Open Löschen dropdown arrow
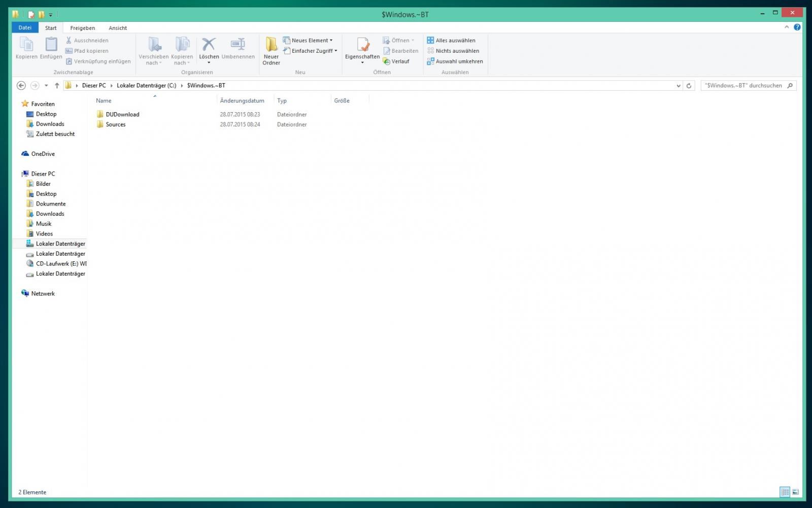The width and height of the screenshot is (812, 508). (x=209, y=62)
